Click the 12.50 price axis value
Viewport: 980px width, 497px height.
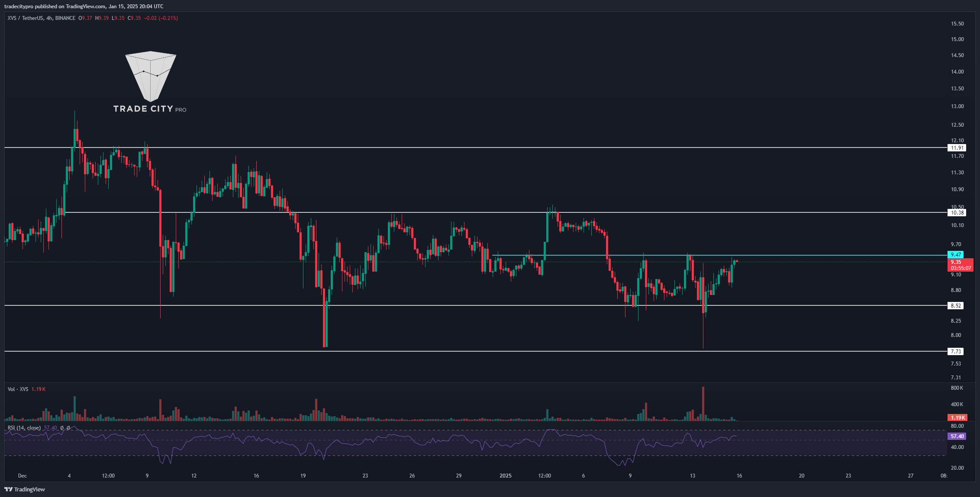pyautogui.click(x=957, y=125)
